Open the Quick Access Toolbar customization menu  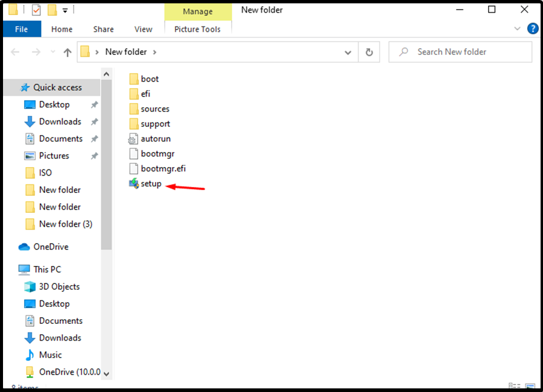point(64,9)
